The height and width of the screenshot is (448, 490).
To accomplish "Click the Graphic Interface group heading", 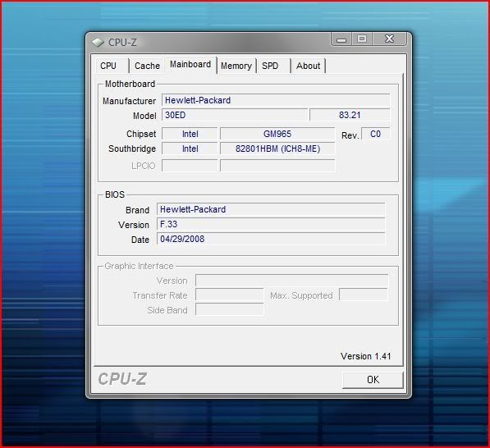I will pyautogui.click(x=139, y=266).
